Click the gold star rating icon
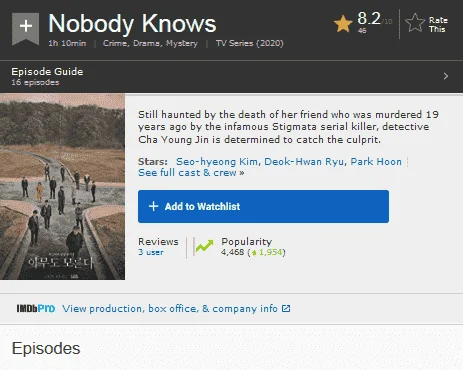Viewport: 463px width, 370px height. [343, 24]
